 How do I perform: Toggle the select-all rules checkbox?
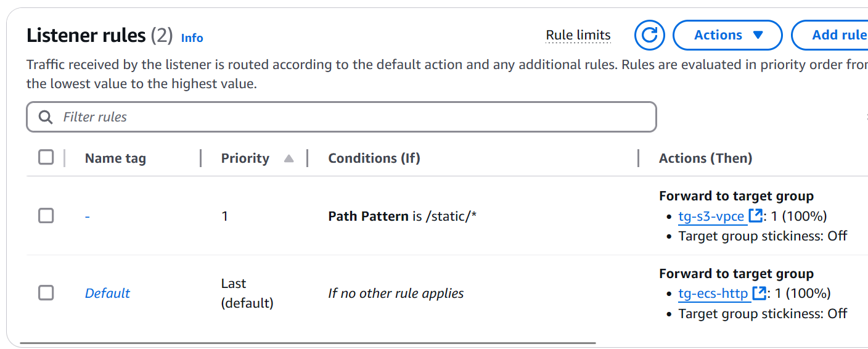point(46,157)
